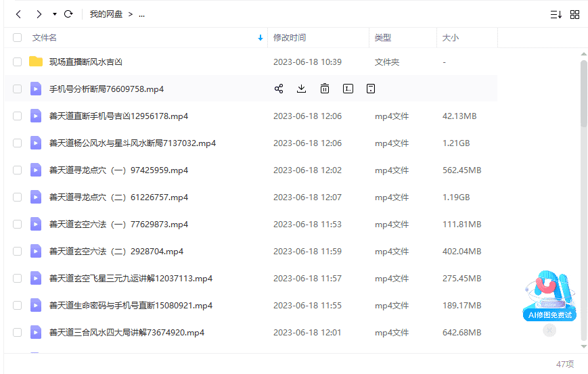The image size is (588, 374).
Task: Delete the 手机号分析断局 file via trash icon
Action: tap(325, 89)
